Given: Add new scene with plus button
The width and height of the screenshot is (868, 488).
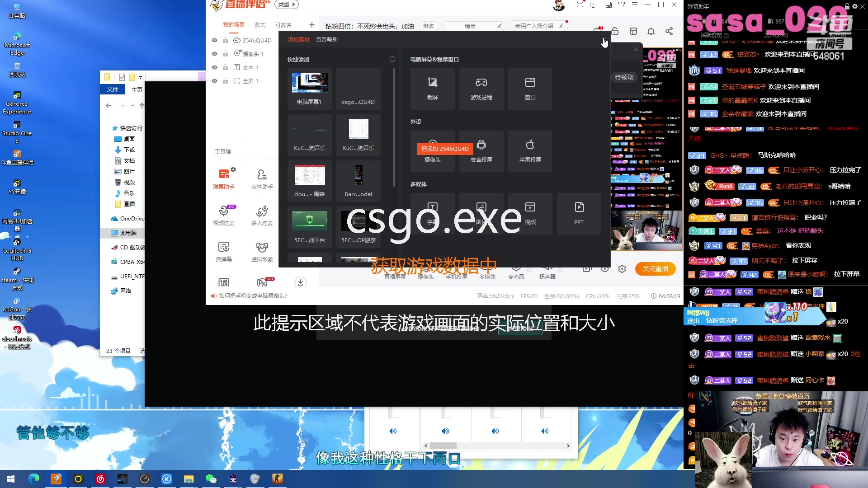Looking at the screenshot, I should [x=312, y=25].
